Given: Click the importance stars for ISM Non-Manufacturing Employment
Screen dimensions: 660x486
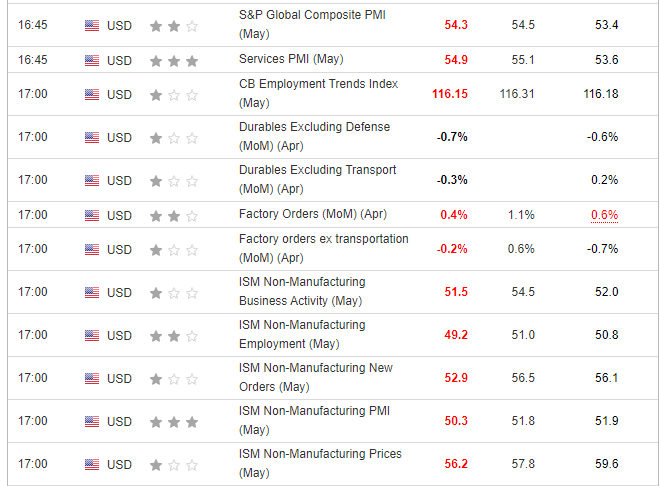Looking at the screenshot, I should [x=173, y=335].
